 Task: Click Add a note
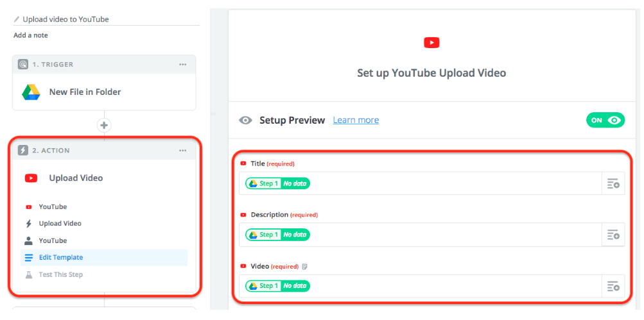click(31, 35)
